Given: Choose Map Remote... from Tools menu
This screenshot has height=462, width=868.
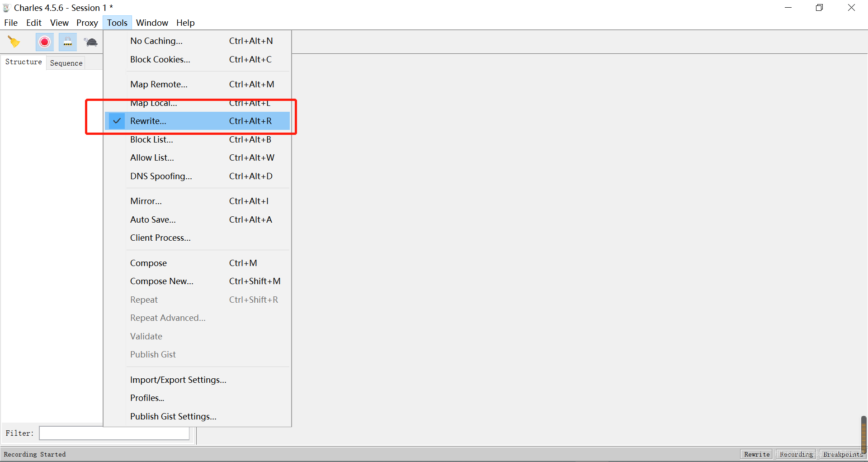Looking at the screenshot, I should pyautogui.click(x=198, y=84).
